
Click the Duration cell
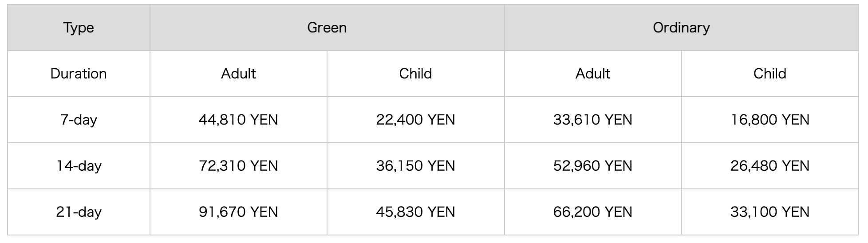79,74
